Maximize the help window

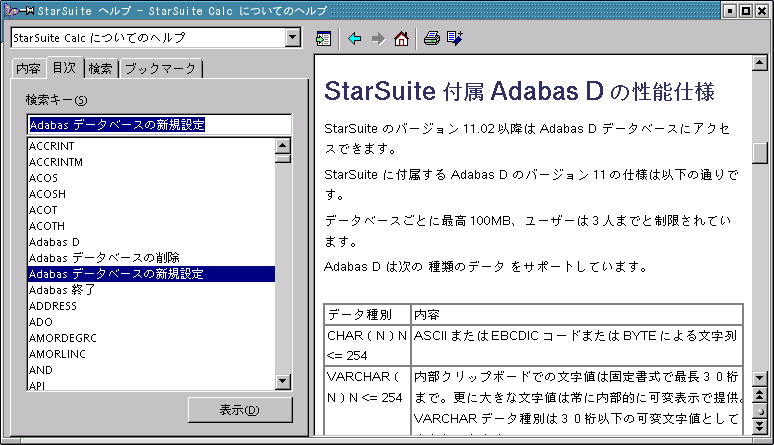pyautogui.click(x=746, y=10)
